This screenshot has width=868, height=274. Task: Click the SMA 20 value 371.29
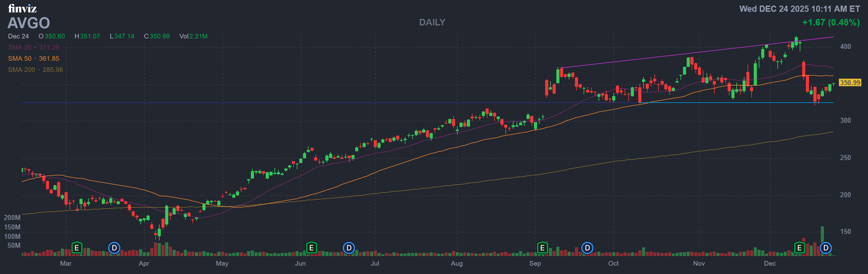coord(49,47)
